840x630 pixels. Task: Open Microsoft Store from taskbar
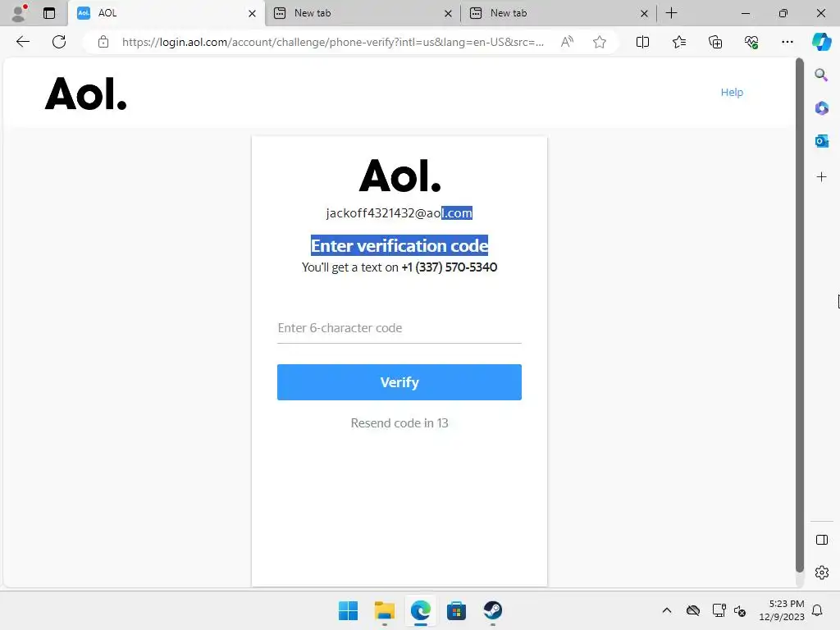[x=456, y=610]
